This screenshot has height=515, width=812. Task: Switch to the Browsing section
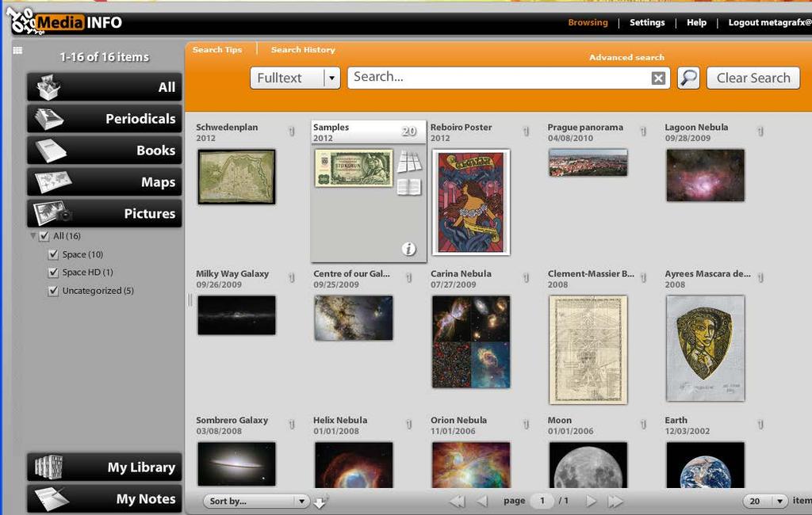[588, 22]
